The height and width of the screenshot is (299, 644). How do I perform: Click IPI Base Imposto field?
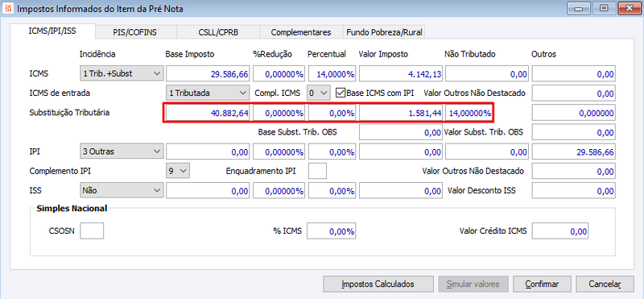point(208,152)
